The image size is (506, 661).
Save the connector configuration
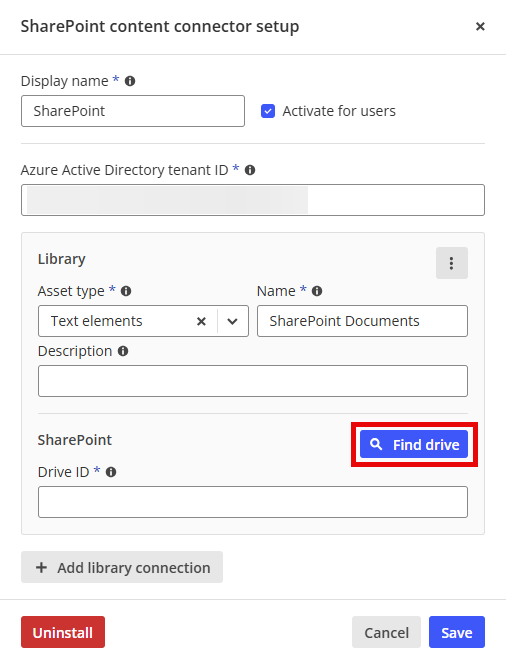click(x=457, y=632)
